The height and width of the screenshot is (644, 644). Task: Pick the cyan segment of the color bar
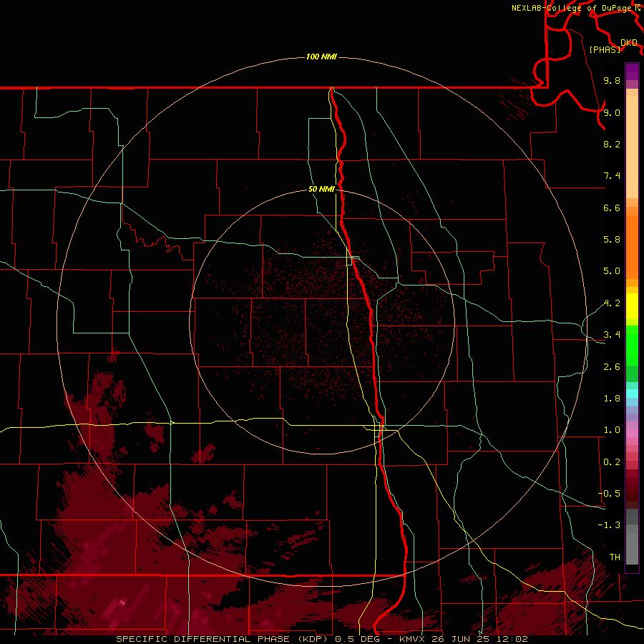click(632, 394)
